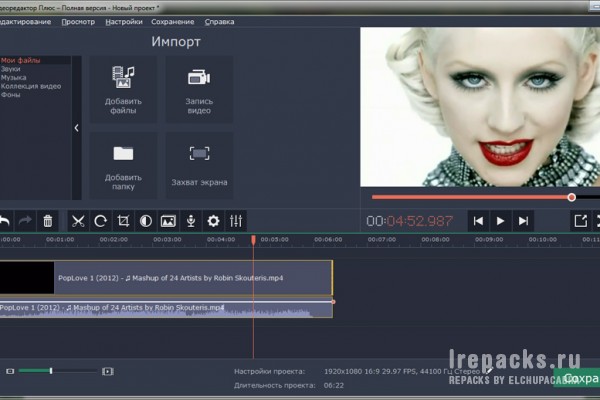Screen dimensions: 600x400
Task: Open the Редактирование menu
Action: click(x=25, y=22)
